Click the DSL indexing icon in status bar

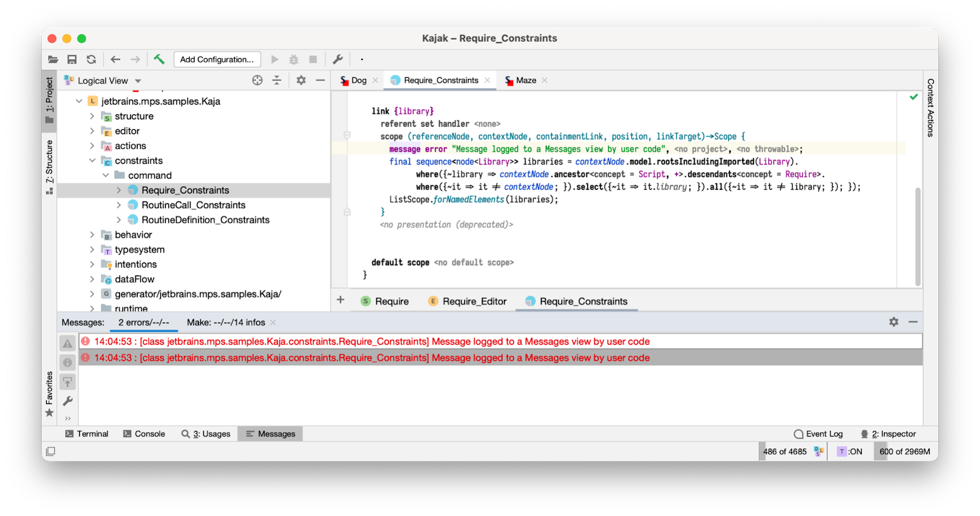coord(819,451)
